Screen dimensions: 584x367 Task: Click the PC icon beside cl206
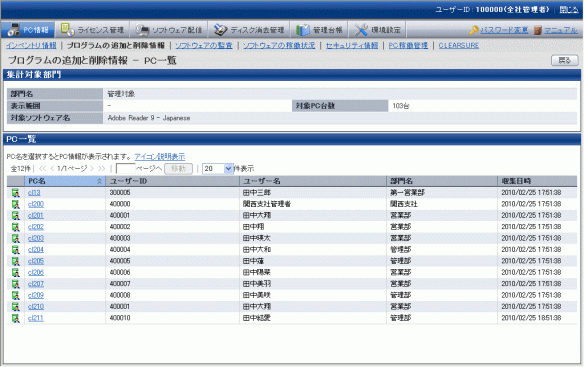click(x=15, y=272)
